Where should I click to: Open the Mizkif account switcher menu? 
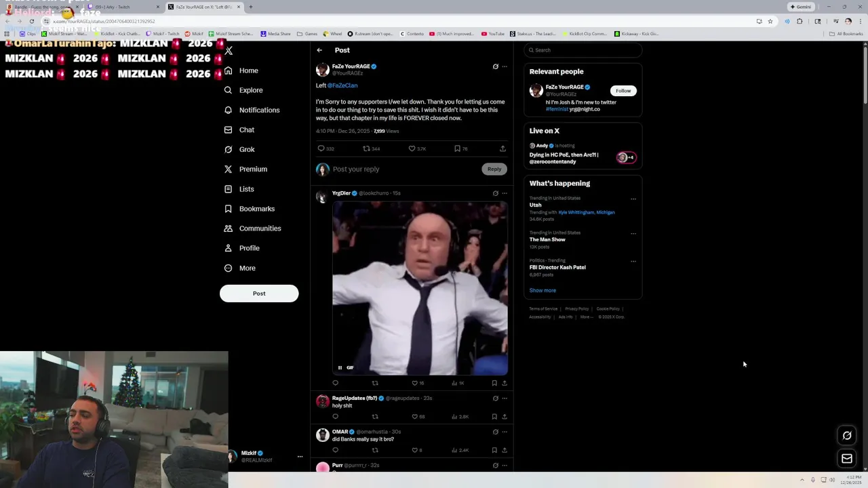[x=300, y=456]
